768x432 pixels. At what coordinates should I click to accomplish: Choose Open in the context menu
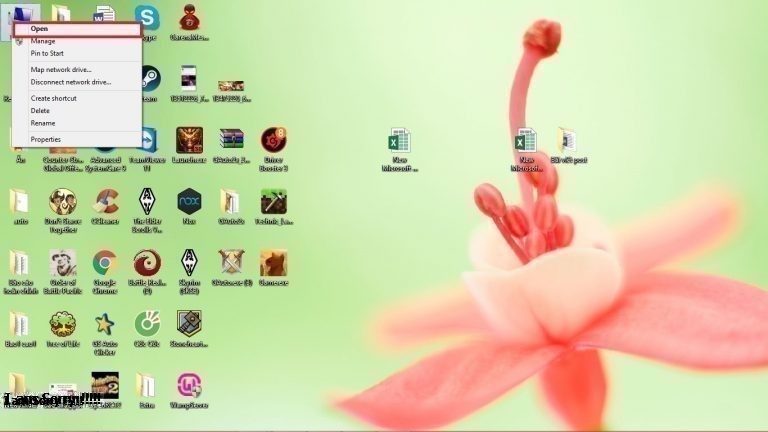click(77, 29)
